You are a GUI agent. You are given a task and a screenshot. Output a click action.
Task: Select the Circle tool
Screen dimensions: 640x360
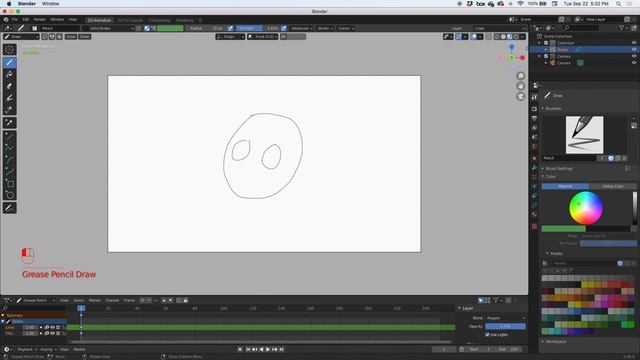(x=10, y=195)
